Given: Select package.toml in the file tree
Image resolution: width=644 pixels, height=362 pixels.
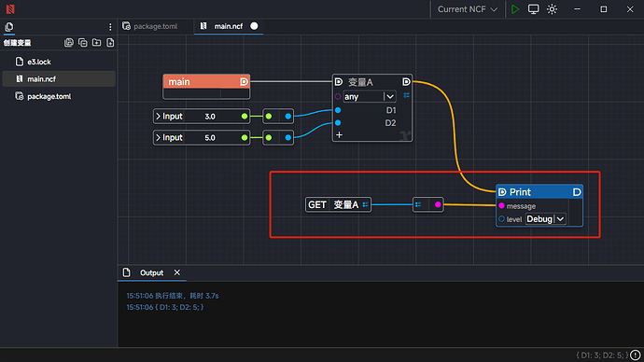Looking at the screenshot, I should click(x=59, y=96).
